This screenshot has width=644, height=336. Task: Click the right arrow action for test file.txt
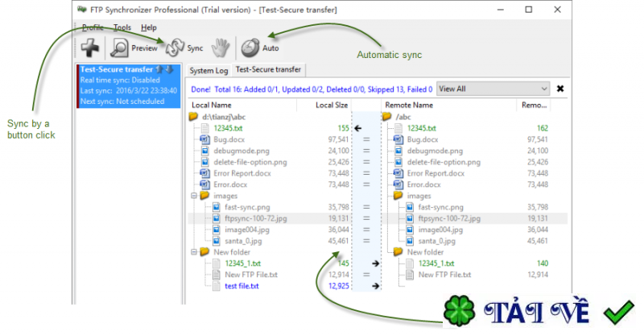point(375,286)
